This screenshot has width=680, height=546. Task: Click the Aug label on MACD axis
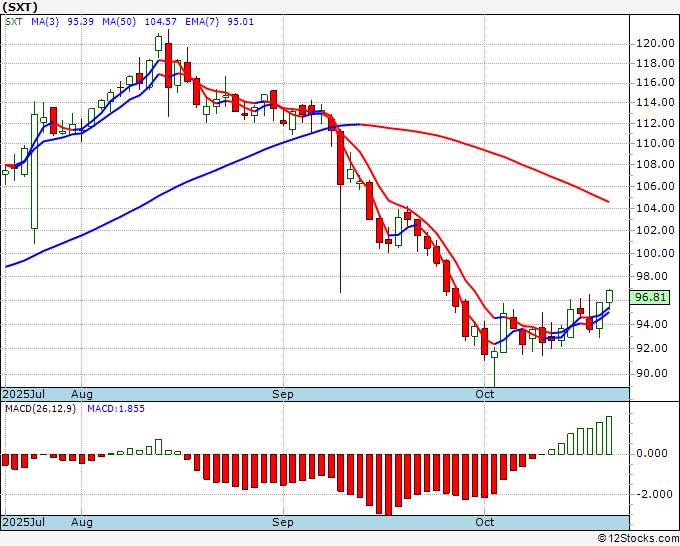click(82, 522)
